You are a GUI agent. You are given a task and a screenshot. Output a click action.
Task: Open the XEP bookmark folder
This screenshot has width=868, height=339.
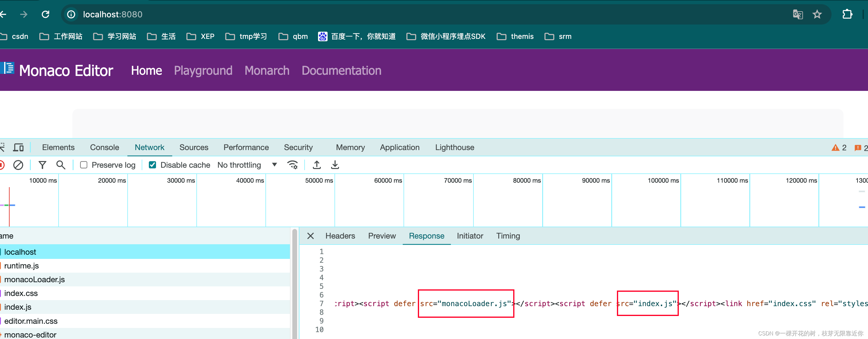201,36
